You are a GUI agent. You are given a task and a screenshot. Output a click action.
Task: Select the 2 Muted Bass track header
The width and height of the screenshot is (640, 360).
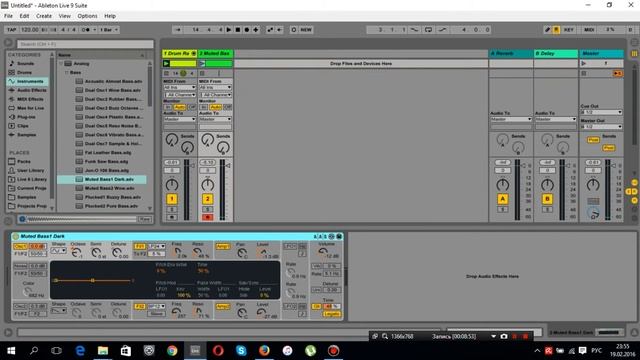(216, 53)
